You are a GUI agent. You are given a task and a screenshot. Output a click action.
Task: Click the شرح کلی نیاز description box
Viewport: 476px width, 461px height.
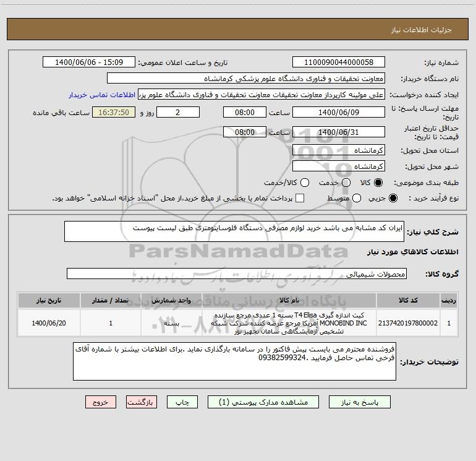pyautogui.click(x=234, y=231)
